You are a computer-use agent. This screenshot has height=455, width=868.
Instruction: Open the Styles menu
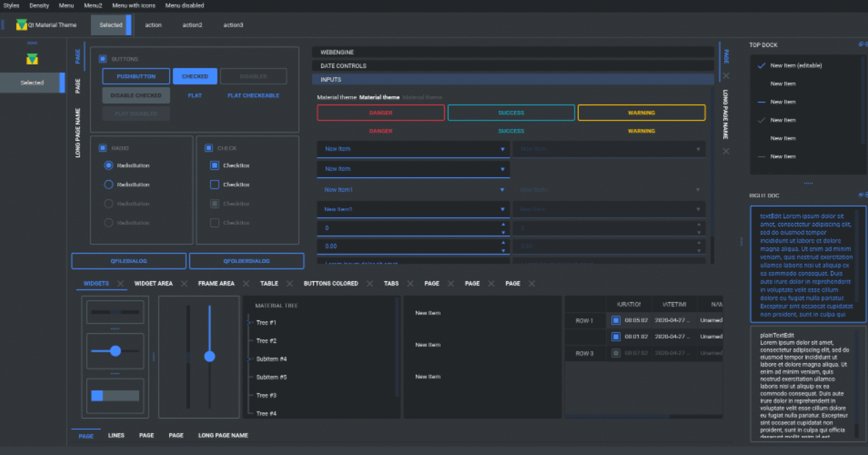point(11,6)
